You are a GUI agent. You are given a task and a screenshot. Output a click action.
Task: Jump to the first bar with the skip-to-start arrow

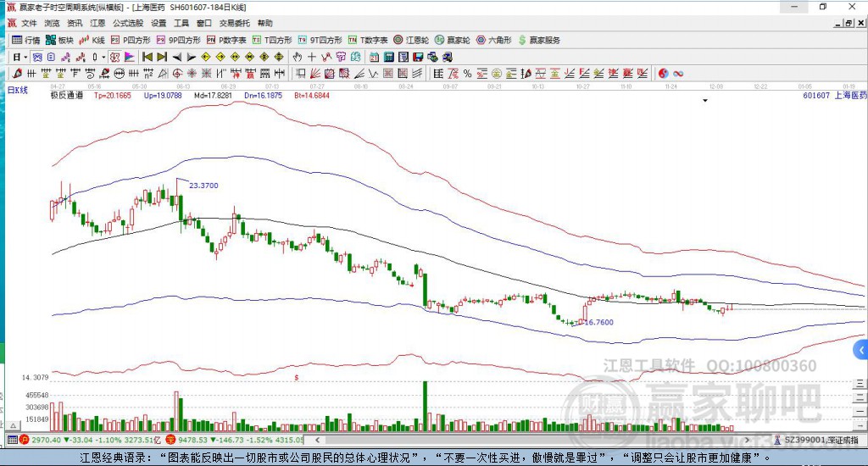tap(147, 57)
